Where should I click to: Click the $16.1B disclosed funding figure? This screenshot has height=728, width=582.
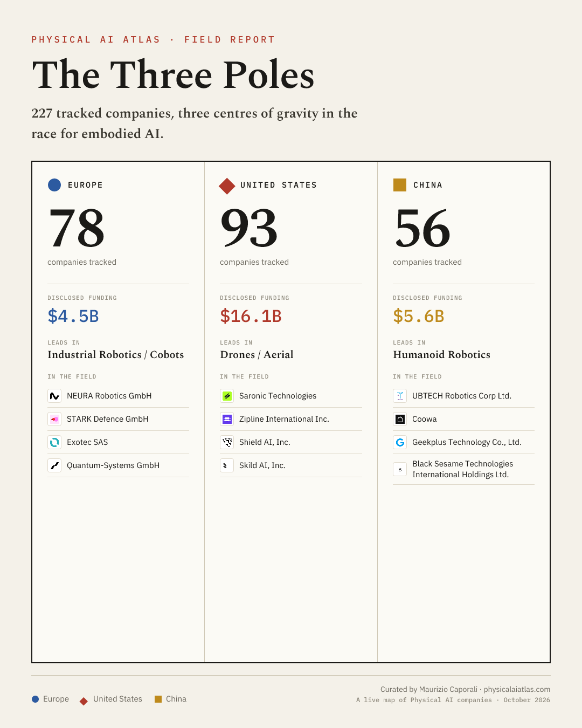pyautogui.click(x=251, y=316)
